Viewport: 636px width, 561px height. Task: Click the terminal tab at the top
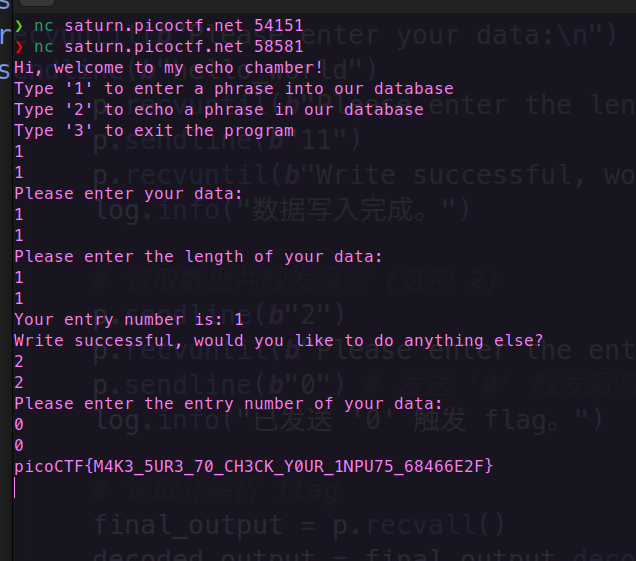37,3
